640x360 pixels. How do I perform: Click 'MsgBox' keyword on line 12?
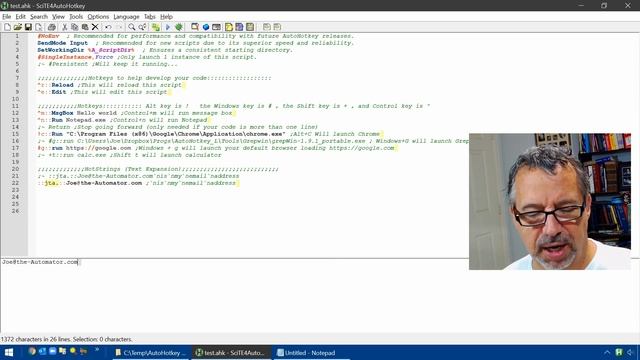point(62,113)
